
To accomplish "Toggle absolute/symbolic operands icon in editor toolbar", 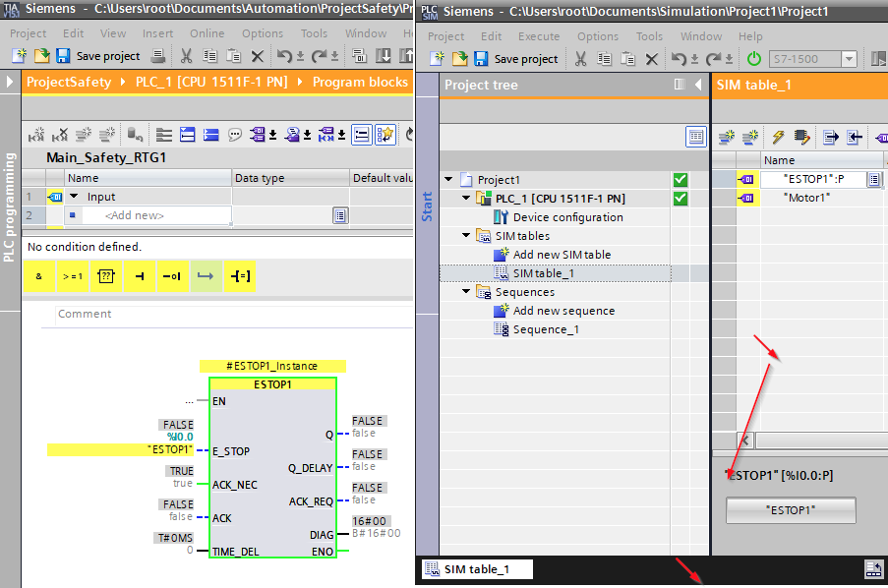I will pyautogui.click(x=259, y=135).
